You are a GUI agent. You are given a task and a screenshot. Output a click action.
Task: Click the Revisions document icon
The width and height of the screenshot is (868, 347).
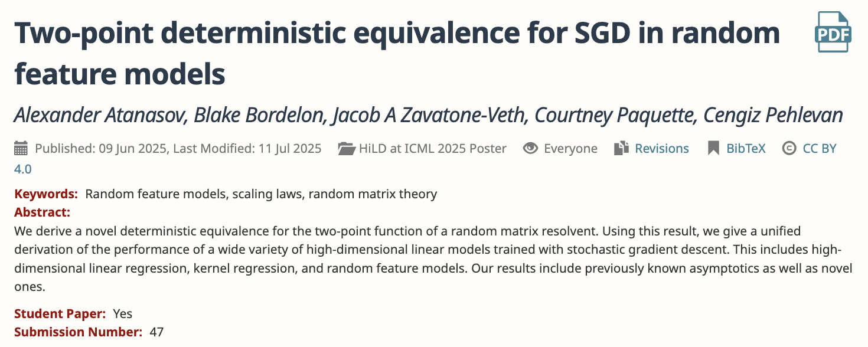[621, 148]
